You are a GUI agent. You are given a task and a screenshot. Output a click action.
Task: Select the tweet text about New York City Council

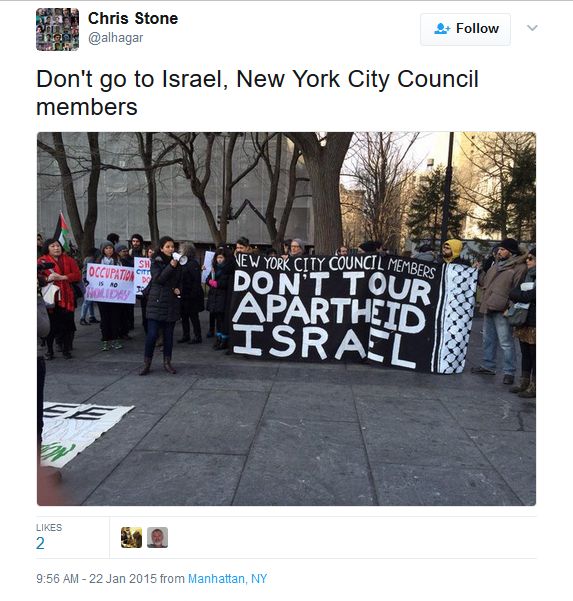point(258,93)
